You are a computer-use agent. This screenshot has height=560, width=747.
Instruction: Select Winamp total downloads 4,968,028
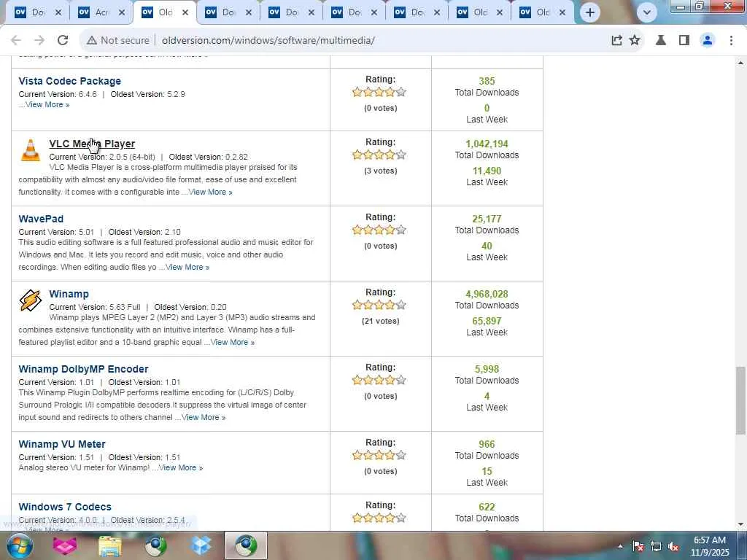(x=487, y=295)
